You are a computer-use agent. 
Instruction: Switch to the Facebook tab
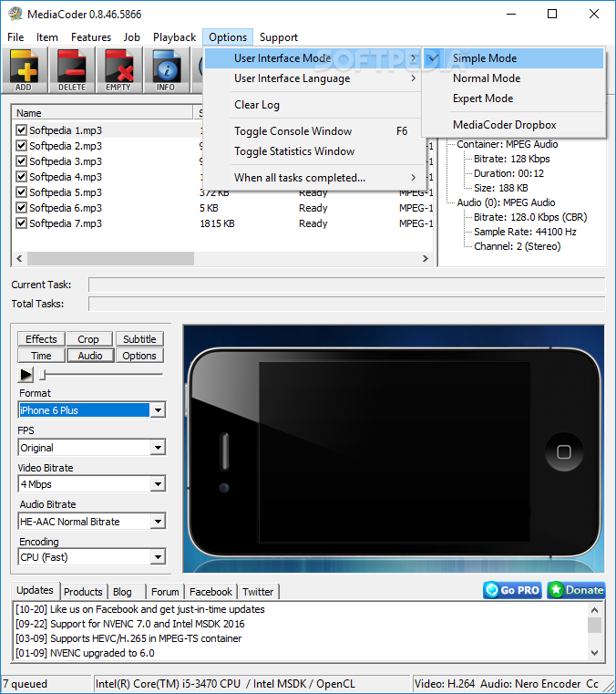point(210,592)
